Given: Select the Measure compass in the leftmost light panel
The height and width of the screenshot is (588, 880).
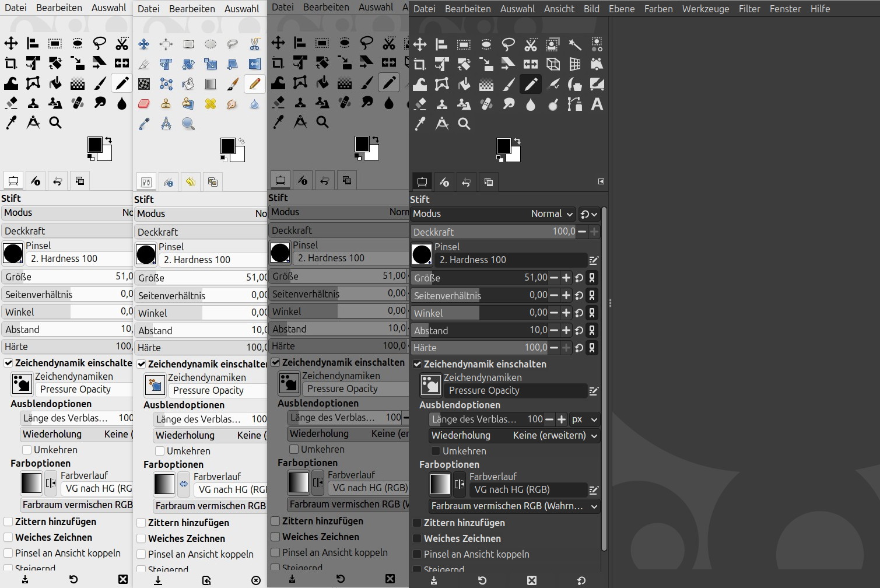Looking at the screenshot, I should (33, 123).
